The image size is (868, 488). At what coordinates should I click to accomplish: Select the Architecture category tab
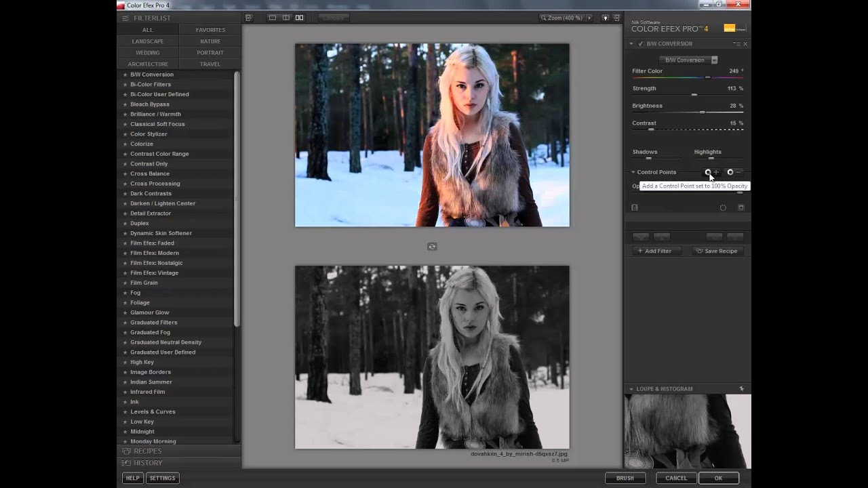(x=148, y=64)
